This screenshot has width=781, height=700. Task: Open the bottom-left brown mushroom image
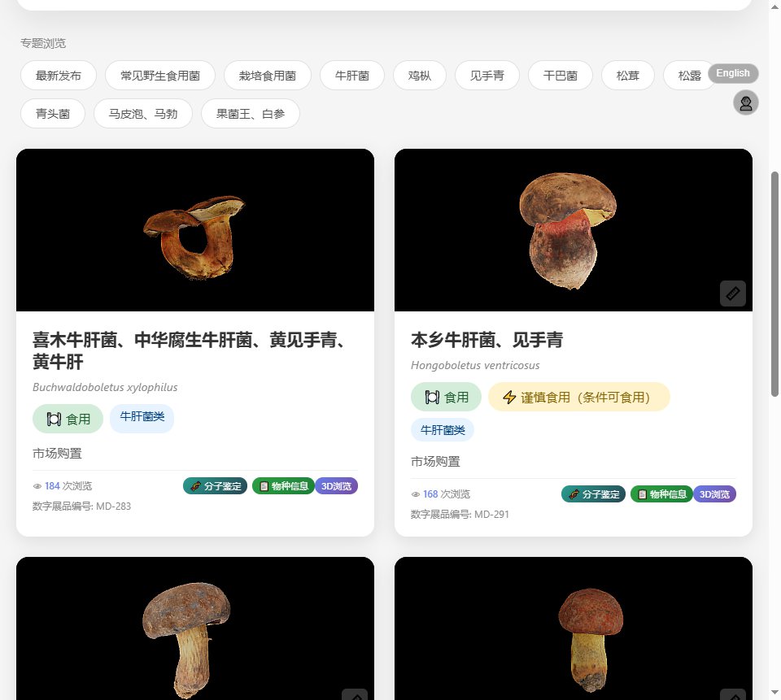click(x=195, y=628)
